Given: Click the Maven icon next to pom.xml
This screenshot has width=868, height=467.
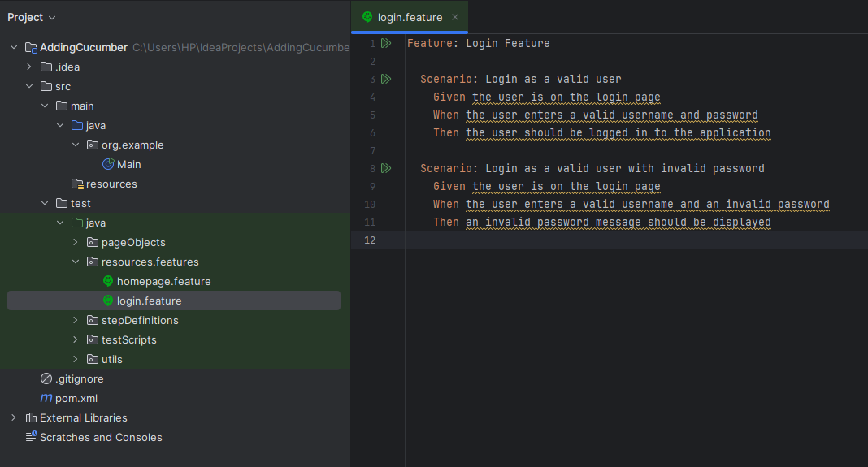Looking at the screenshot, I should click(x=46, y=399).
